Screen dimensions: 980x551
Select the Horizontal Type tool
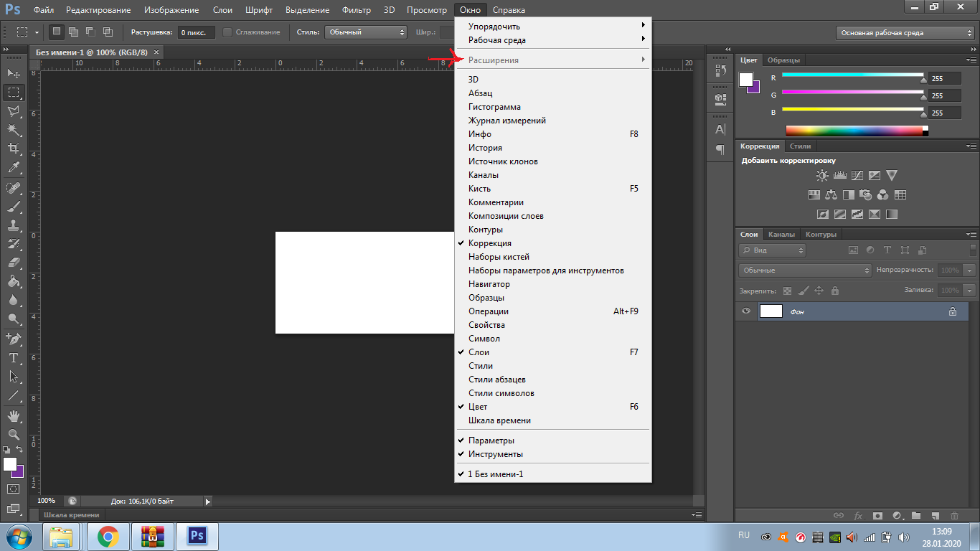tap(14, 357)
